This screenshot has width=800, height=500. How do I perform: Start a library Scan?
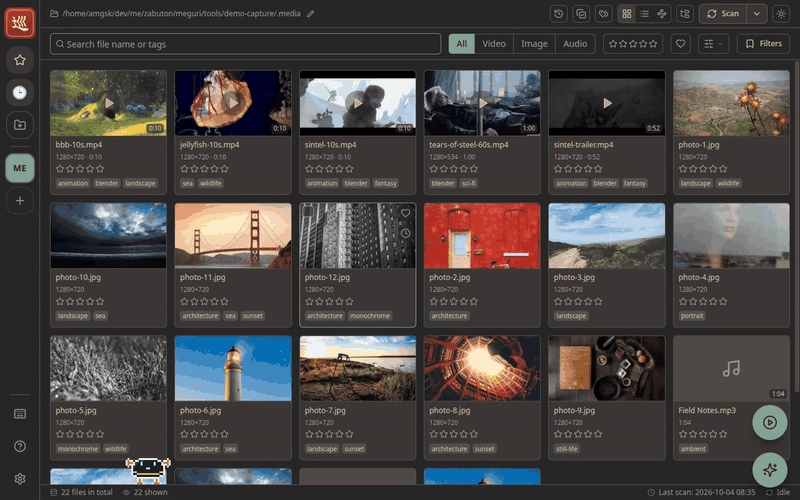[x=723, y=14]
